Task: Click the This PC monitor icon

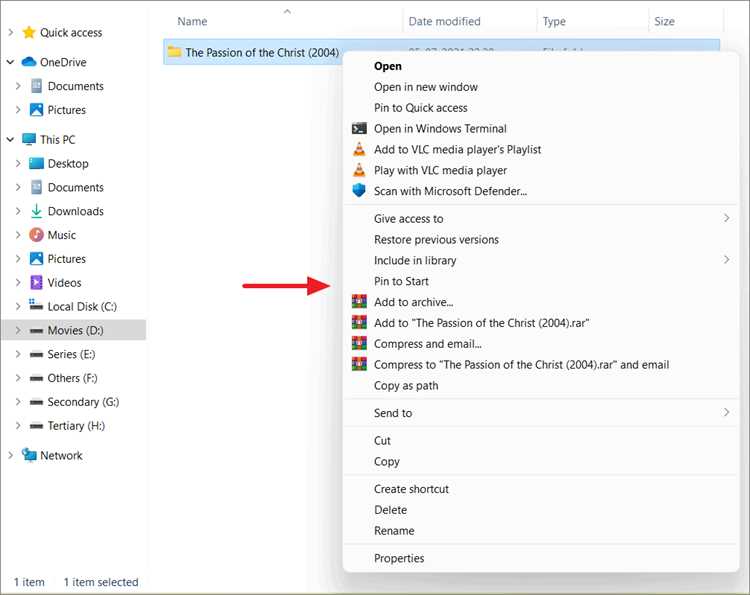Action: coord(29,140)
